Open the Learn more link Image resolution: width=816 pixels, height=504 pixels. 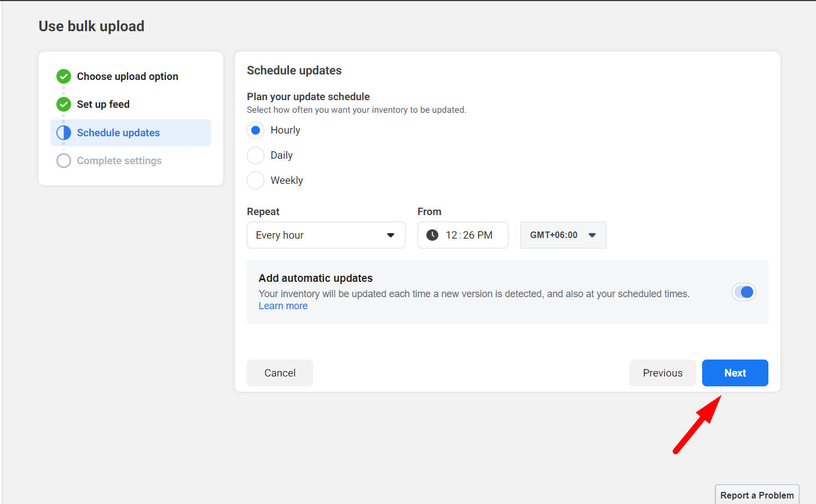[x=282, y=305]
